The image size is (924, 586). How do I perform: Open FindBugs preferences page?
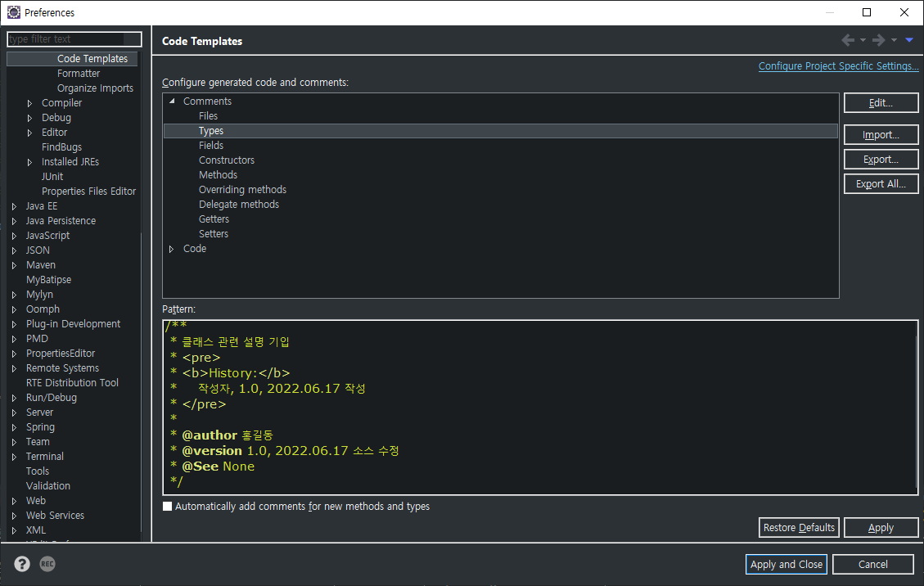pyautogui.click(x=61, y=147)
